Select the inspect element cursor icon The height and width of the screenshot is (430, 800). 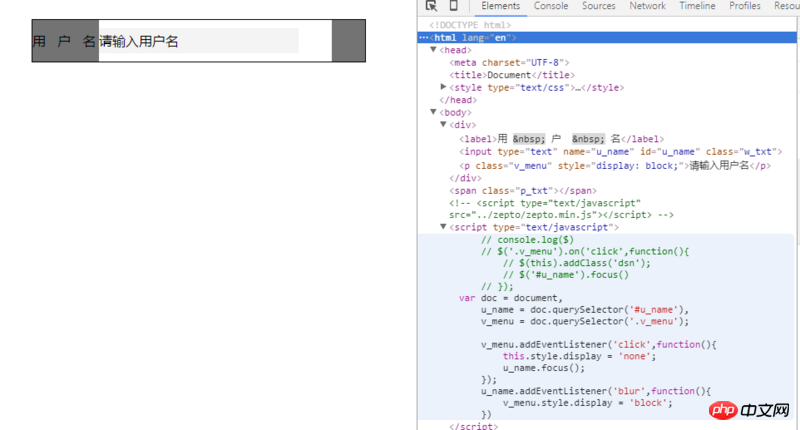coord(431,6)
